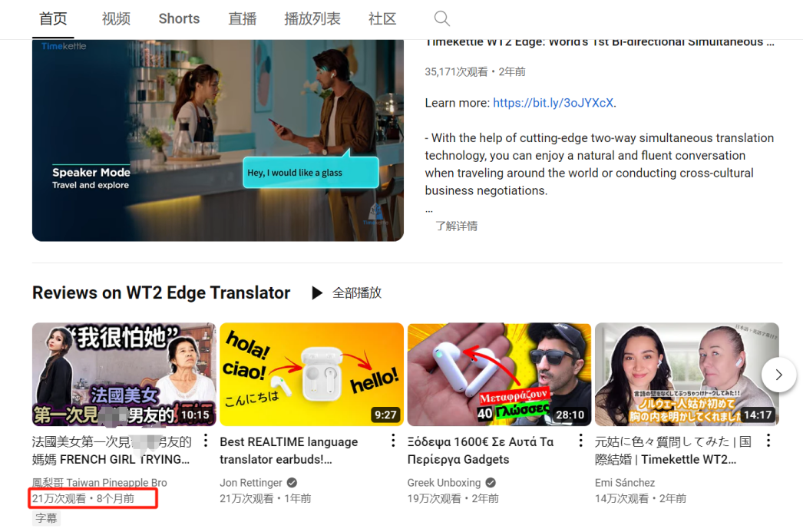Switch to the 视频 tab

(116, 19)
